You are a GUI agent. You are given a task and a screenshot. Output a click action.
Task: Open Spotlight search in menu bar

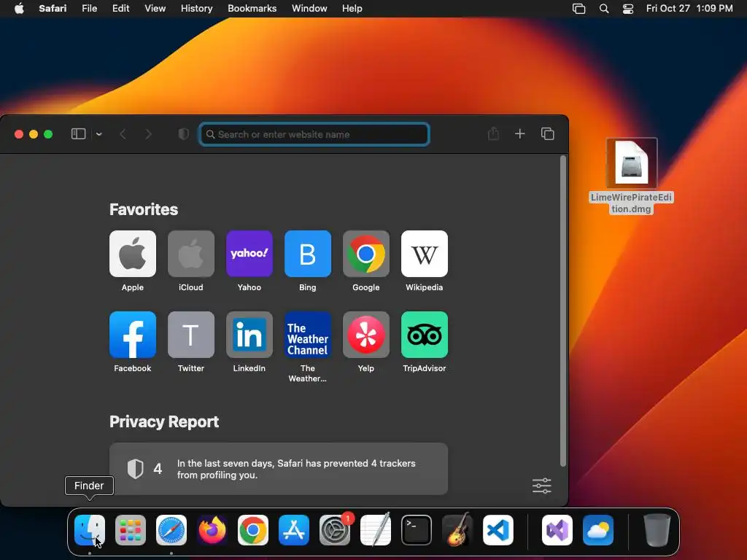point(603,9)
